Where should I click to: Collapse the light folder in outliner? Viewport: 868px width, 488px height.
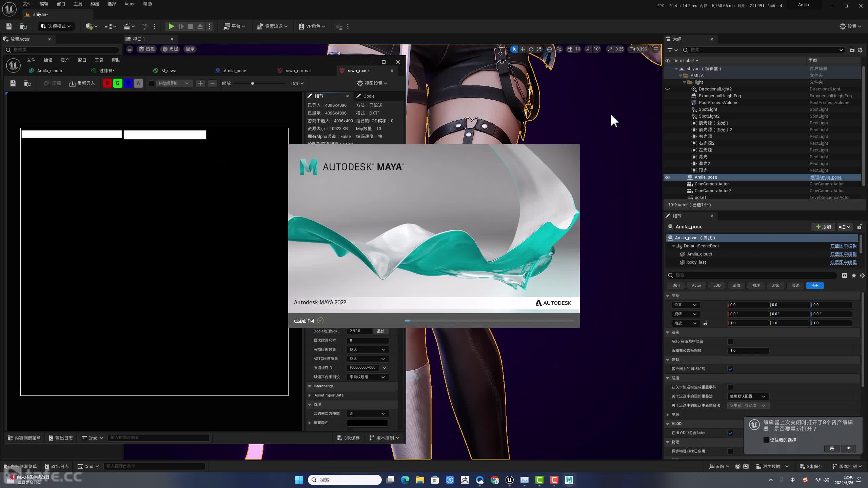pyautogui.click(x=685, y=82)
